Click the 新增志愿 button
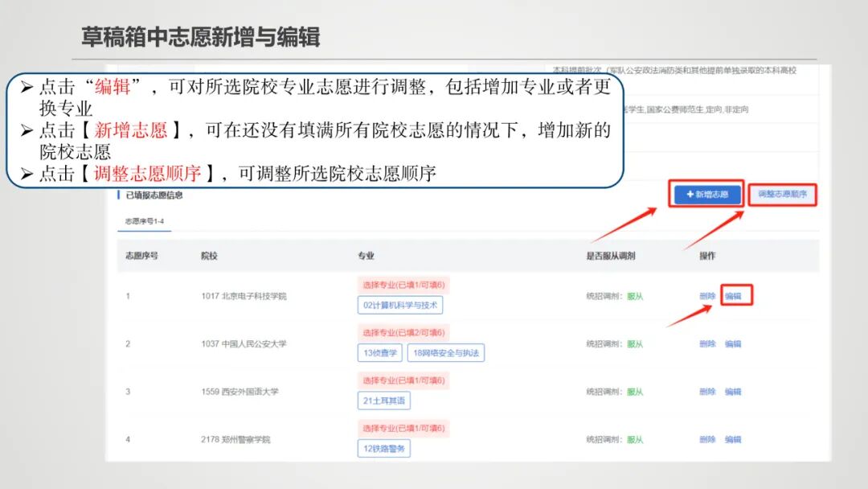This screenshot has height=489, width=868. pos(707,195)
